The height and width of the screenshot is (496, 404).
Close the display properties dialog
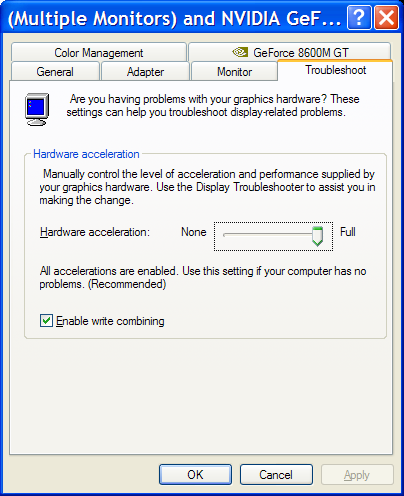(387, 17)
